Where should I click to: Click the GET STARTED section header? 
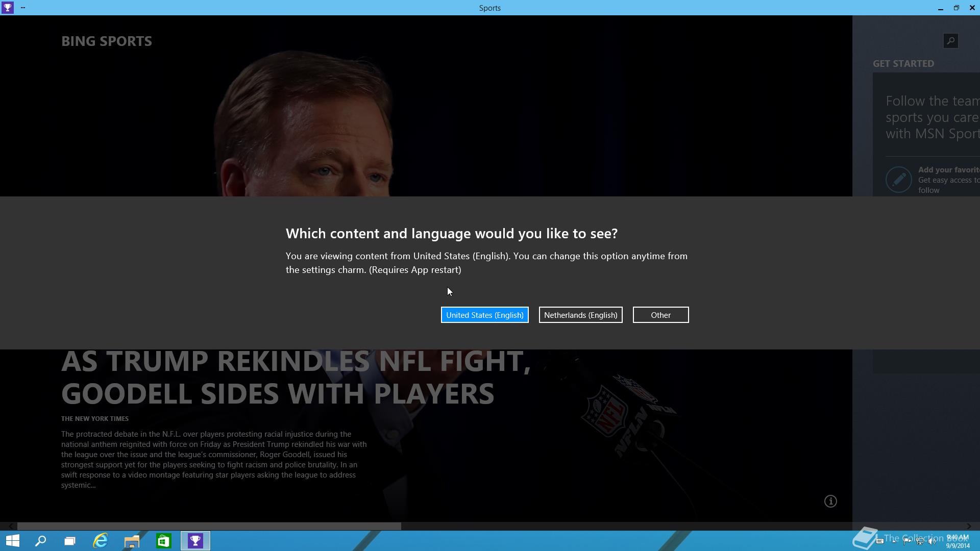point(903,63)
